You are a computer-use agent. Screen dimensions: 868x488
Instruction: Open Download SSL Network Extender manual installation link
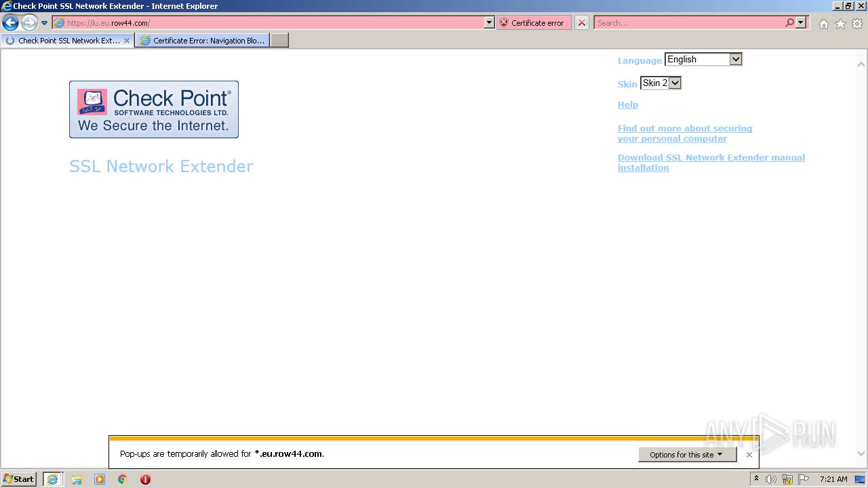click(x=711, y=163)
